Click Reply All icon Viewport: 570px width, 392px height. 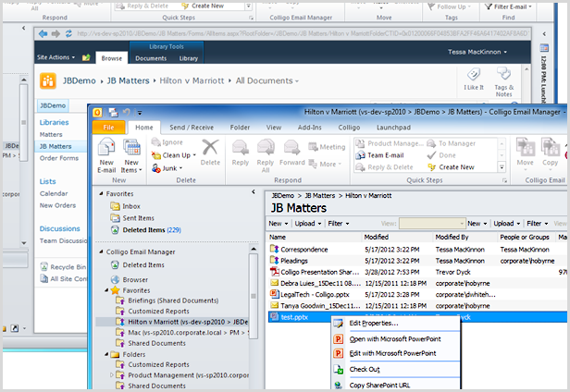tap(266, 148)
